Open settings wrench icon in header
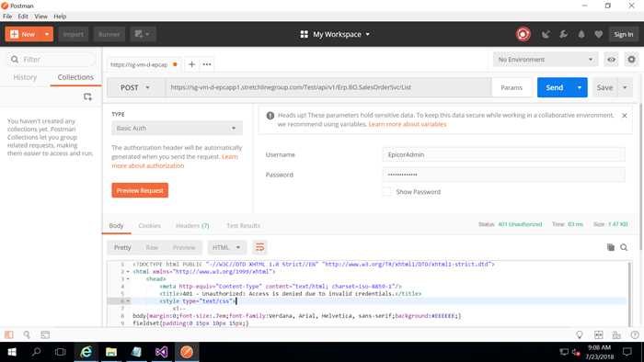 [563, 34]
